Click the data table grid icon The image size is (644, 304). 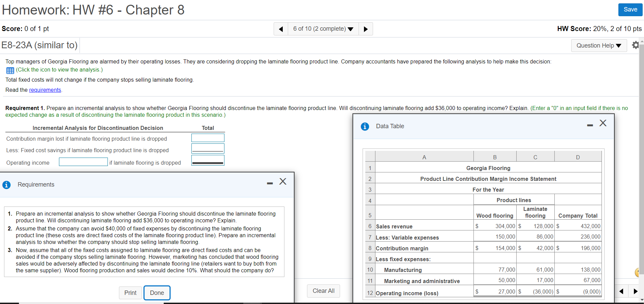point(10,70)
